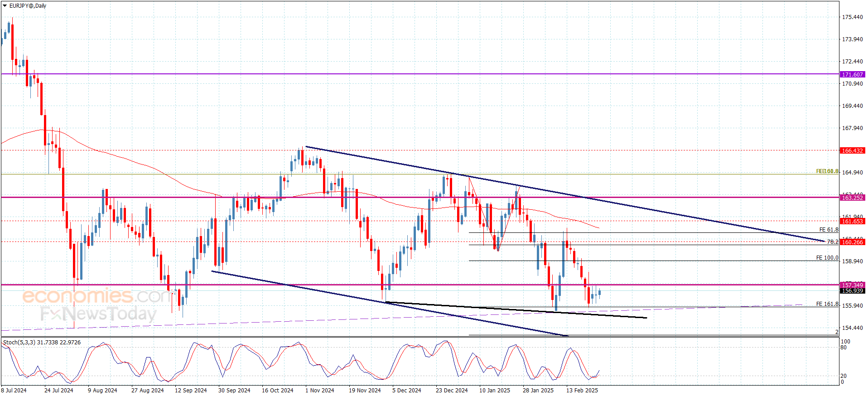Select the EURJPY@,Daily chart label
868x396 pixels.
click(x=28, y=6)
